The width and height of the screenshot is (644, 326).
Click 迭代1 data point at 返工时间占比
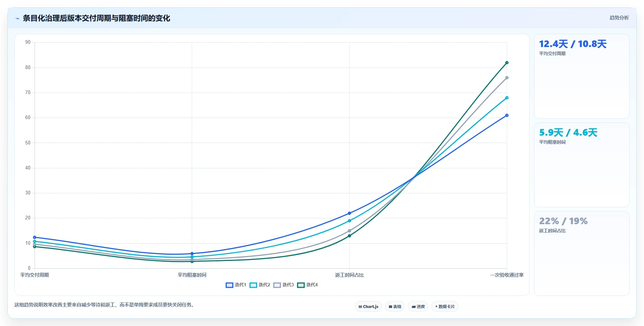coord(350,213)
